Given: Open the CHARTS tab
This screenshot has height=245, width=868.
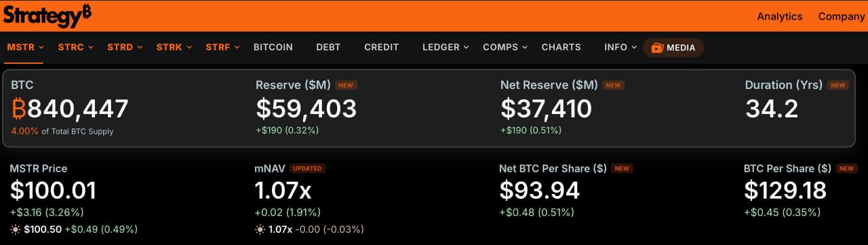Looking at the screenshot, I should point(561,48).
